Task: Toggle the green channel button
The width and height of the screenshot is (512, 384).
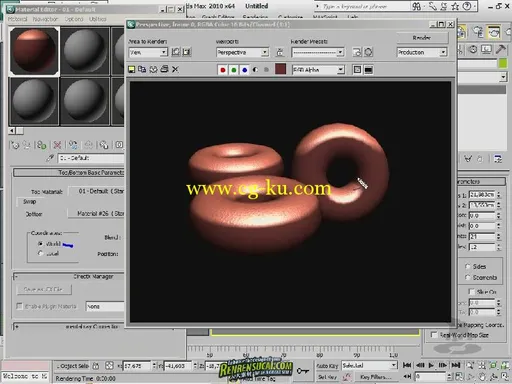Action: (234, 70)
